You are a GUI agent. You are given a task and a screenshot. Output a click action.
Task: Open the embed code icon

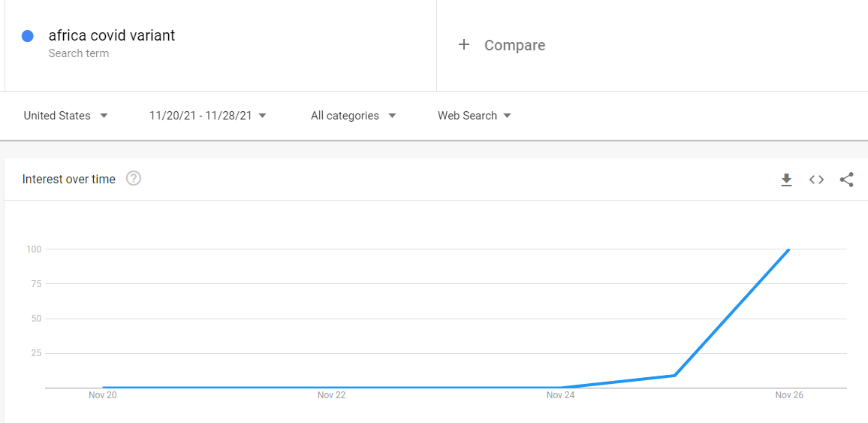(x=816, y=180)
